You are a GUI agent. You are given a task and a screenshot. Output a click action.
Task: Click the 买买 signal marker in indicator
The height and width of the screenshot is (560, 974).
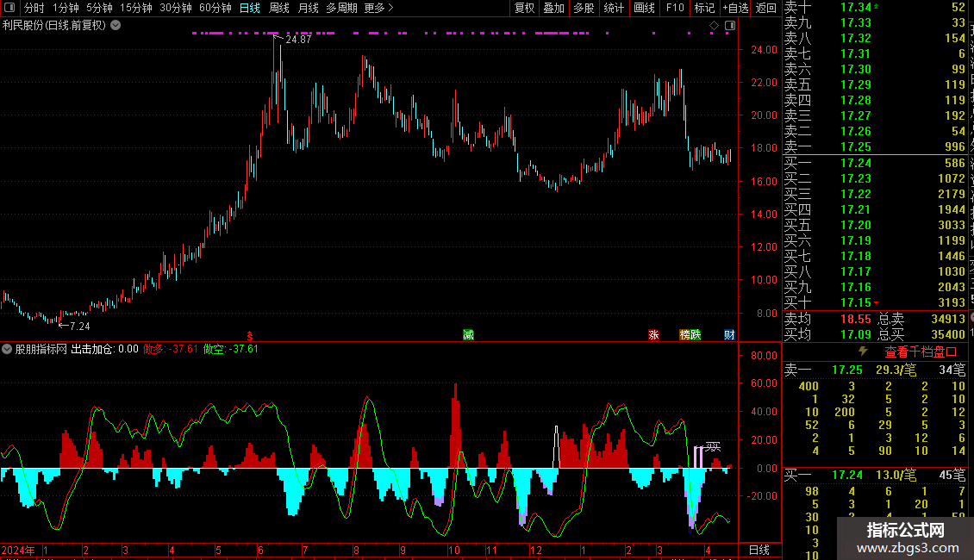(x=713, y=446)
